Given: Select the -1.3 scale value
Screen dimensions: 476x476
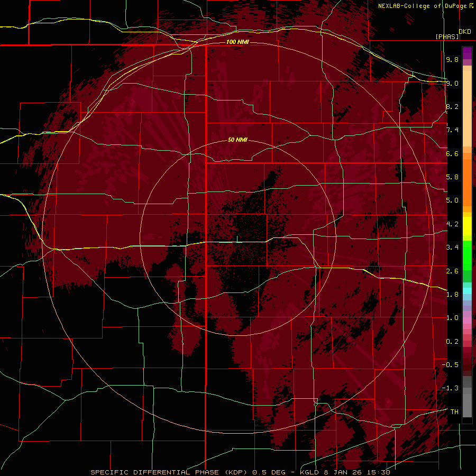Looking at the screenshot, I should [x=450, y=388].
